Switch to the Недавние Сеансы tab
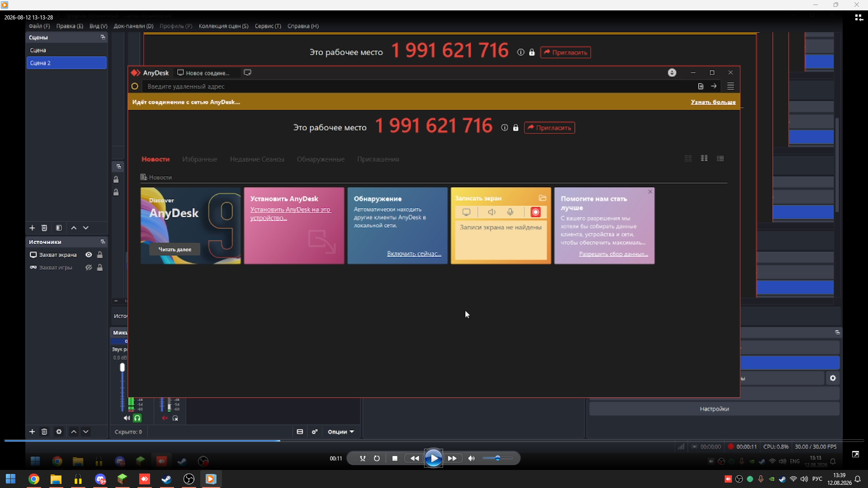Viewport: 868px width, 488px height. click(257, 160)
